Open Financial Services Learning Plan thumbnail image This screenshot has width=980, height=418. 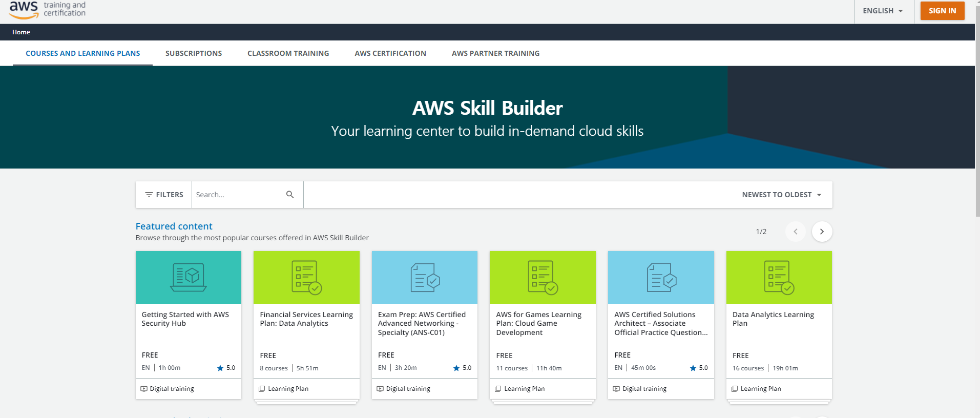306,277
